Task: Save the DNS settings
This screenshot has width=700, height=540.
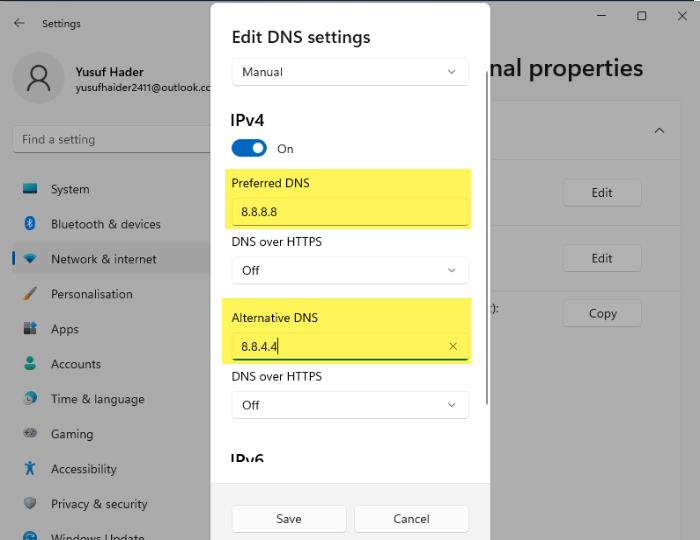Action: [x=289, y=519]
